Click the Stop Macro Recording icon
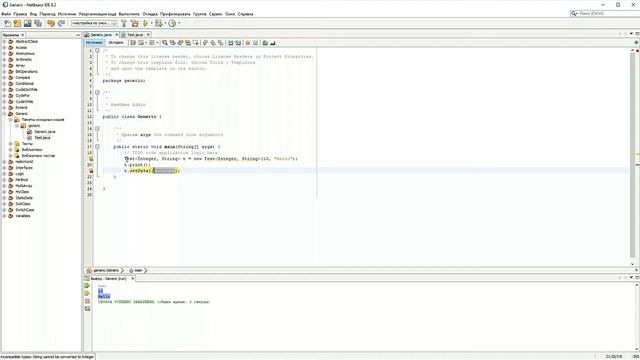 (256, 42)
